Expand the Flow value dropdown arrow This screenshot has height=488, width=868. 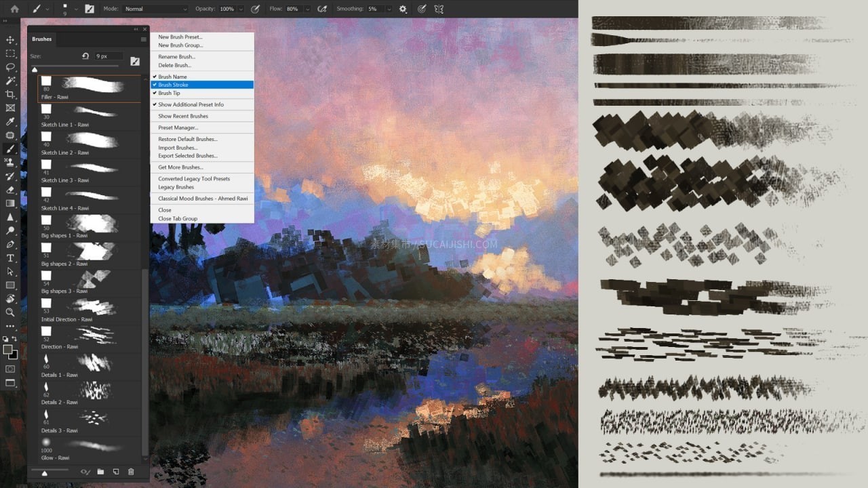click(x=309, y=9)
